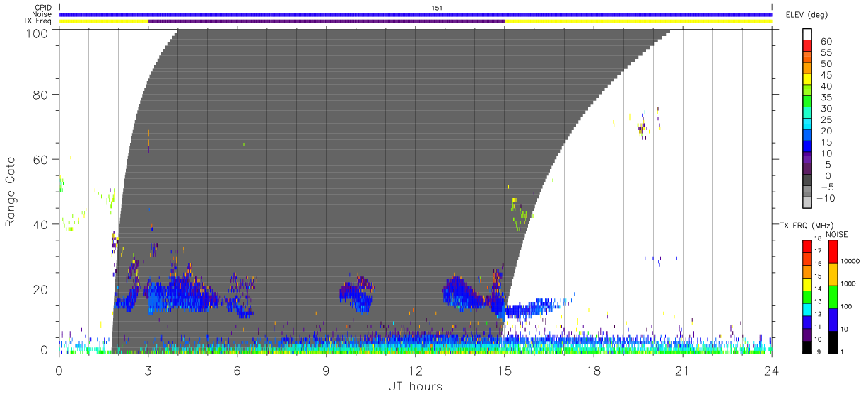Click the green 13–14 segment of TX FRQ bar

click(x=807, y=296)
